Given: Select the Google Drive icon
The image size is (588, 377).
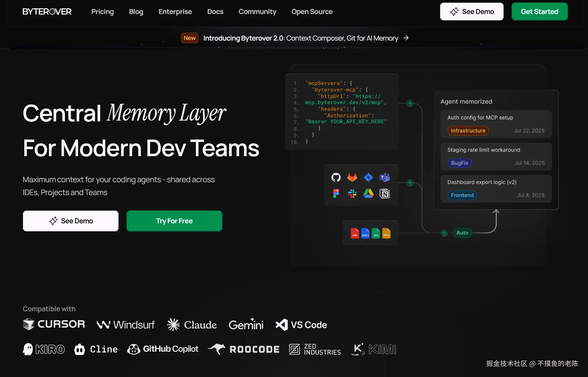Looking at the screenshot, I should (x=368, y=194).
